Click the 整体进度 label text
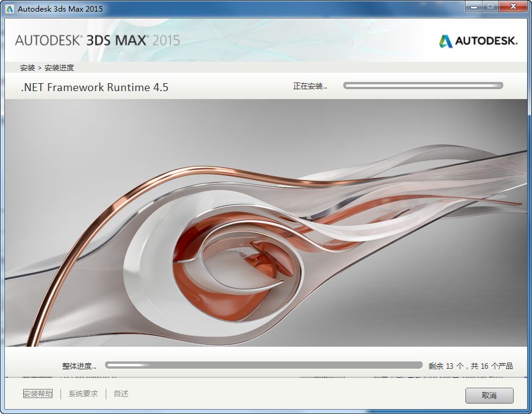532x414 pixels. coord(80,365)
